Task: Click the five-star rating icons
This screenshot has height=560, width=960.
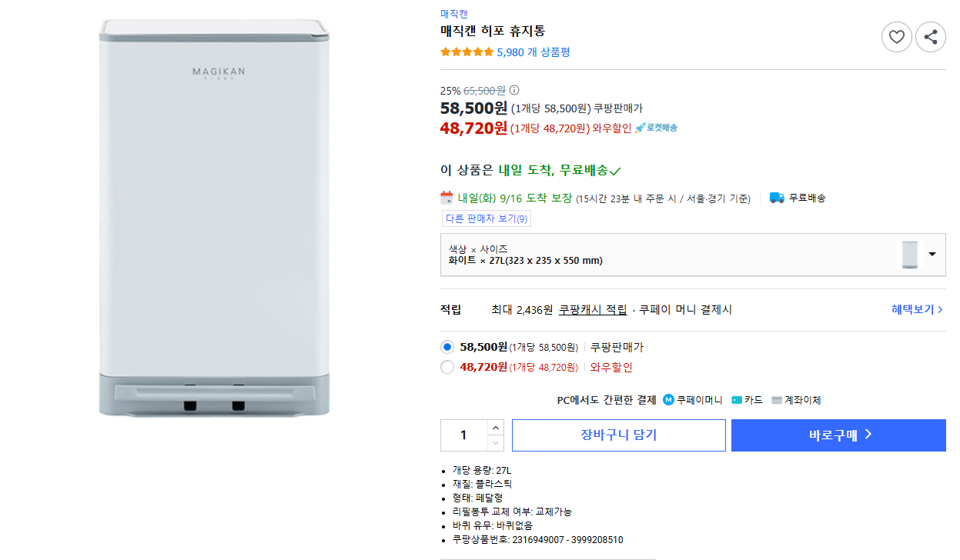Action: point(467,52)
